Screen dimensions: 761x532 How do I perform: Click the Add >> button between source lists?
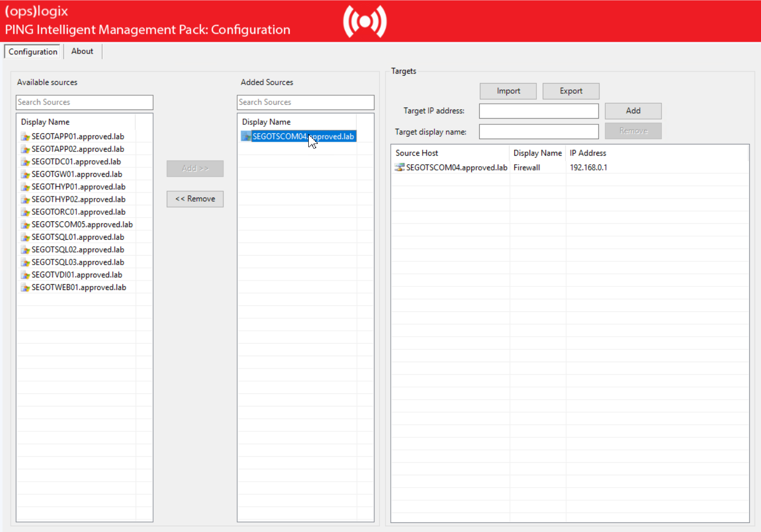click(x=195, y=168)
